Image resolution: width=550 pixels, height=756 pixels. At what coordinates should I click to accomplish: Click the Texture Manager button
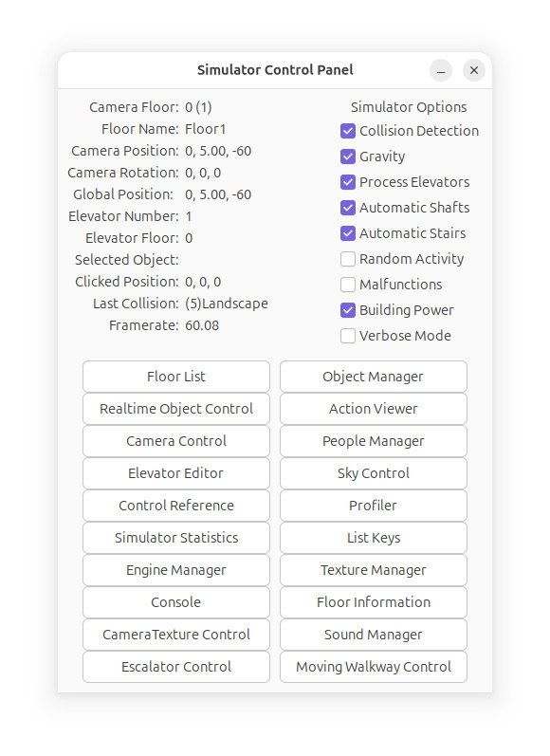[373, 570]
